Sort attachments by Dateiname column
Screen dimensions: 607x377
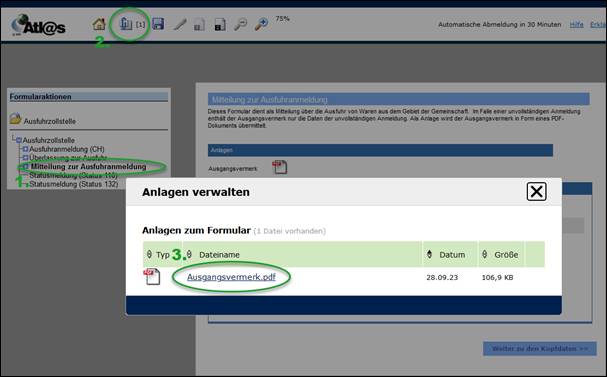point(219,255)
